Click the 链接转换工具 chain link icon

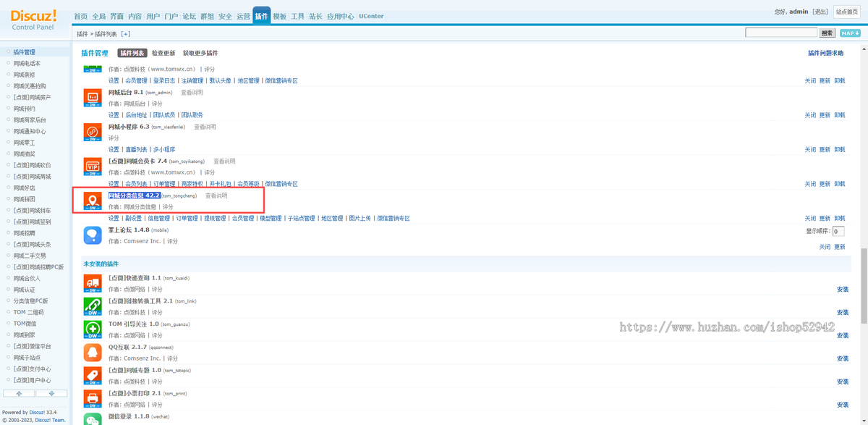tap(93, 306)
